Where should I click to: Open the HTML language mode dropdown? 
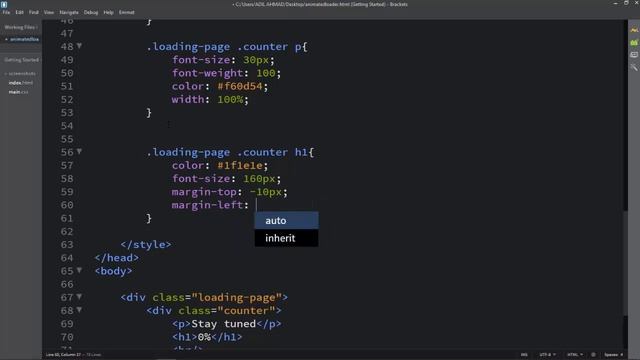point(575,355)
